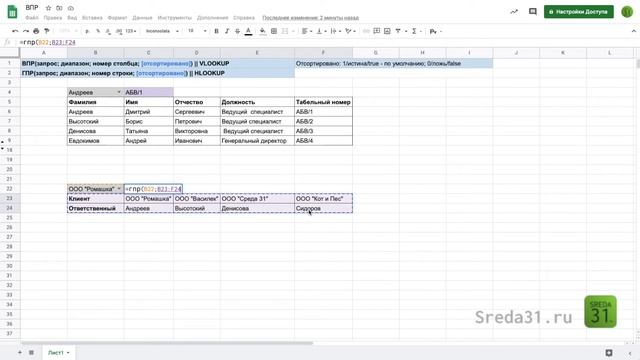Open the Формат menu
The image size is (640, 360).
(x=117, y=18)
